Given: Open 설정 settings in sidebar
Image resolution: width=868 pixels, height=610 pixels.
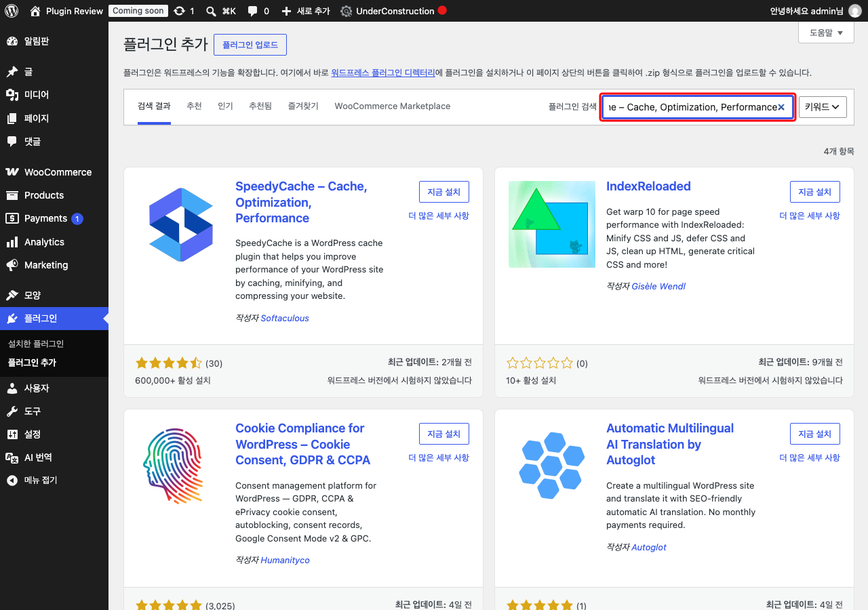Looking at the screenshot, I should (x=54, y=434).
